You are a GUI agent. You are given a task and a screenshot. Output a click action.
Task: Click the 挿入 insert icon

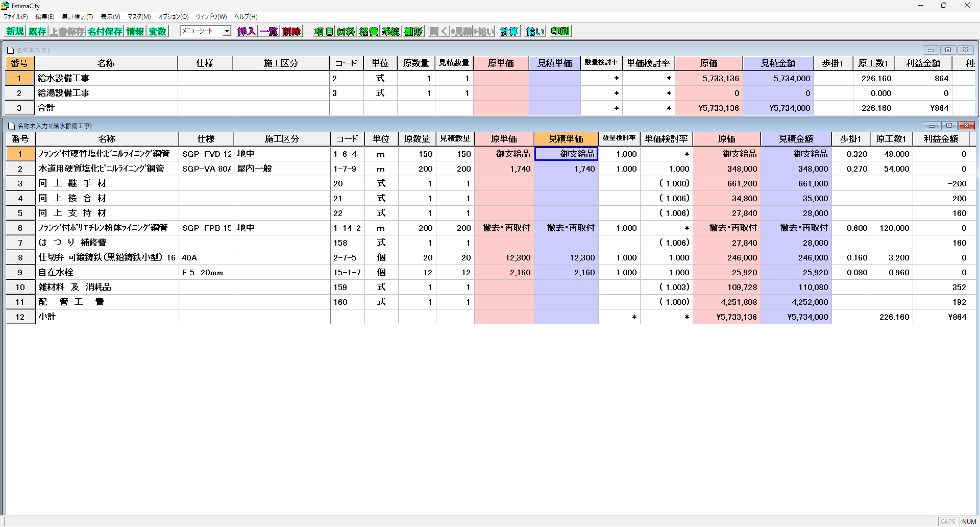(246, 31)
